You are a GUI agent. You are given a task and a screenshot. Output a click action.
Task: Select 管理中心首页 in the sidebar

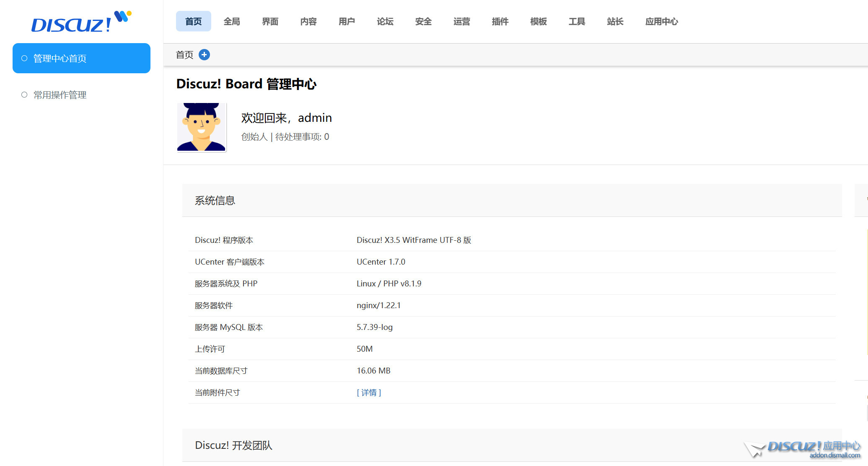click(x=81, y=58)
